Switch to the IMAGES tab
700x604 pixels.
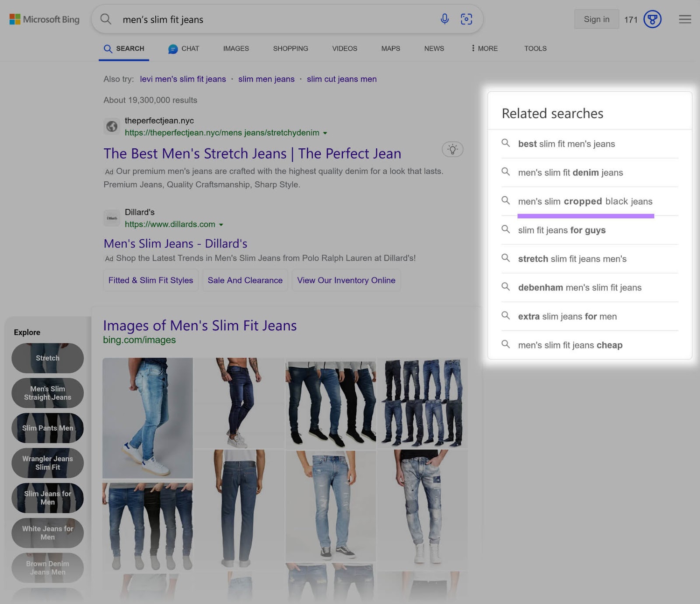(236, 49)
